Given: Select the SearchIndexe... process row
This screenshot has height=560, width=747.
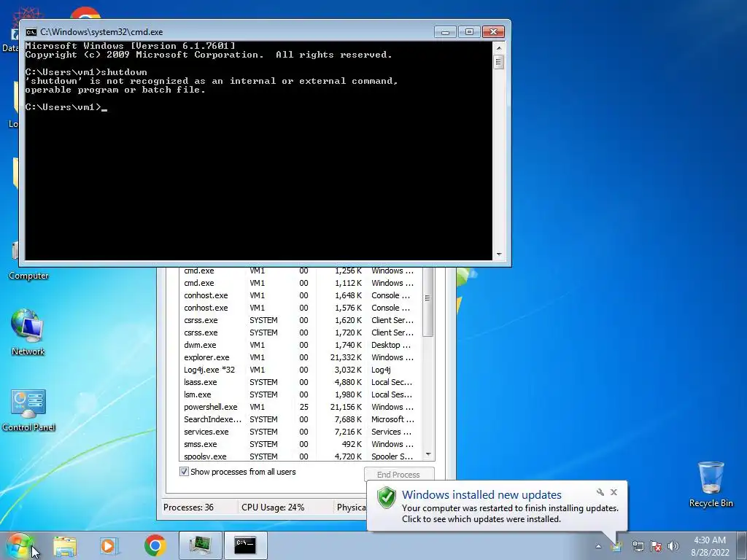Looking at the screenshot, I should click(300, 419).
